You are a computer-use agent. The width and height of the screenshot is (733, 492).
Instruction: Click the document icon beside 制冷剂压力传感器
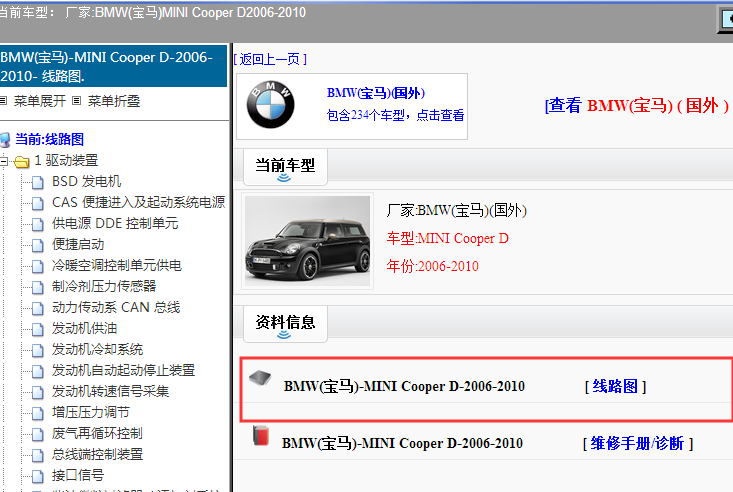coord(37,287)
